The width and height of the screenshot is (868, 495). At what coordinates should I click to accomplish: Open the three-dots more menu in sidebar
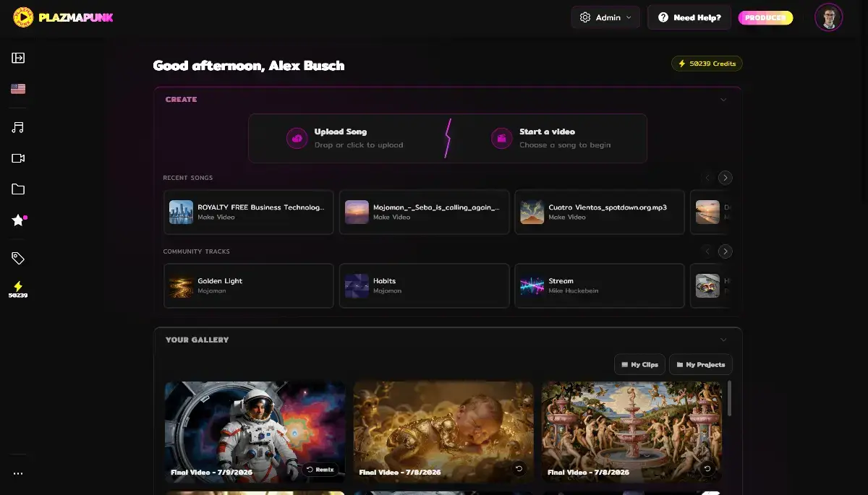click(x=18, y=474)
